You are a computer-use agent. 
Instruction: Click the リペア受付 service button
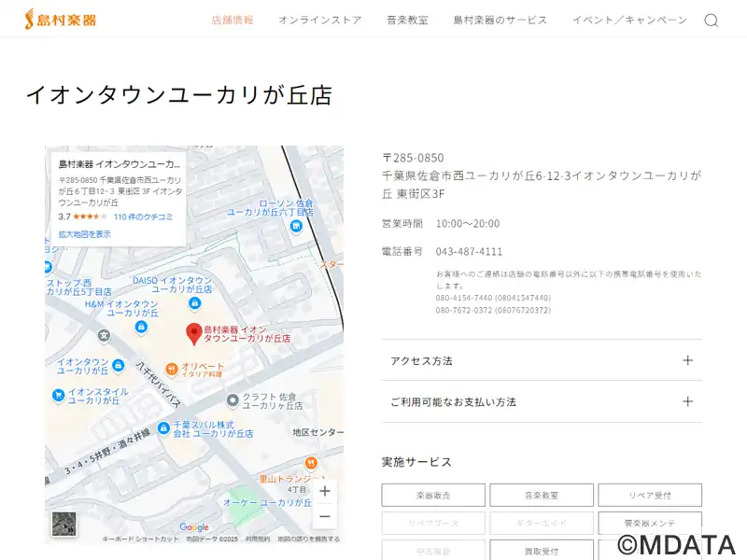(650, 496)
